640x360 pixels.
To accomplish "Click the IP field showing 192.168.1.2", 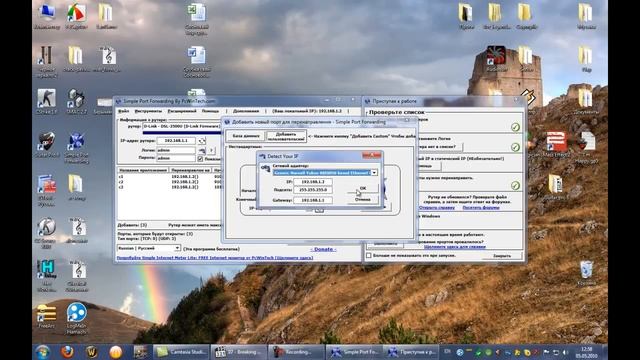I will [313, 182].
